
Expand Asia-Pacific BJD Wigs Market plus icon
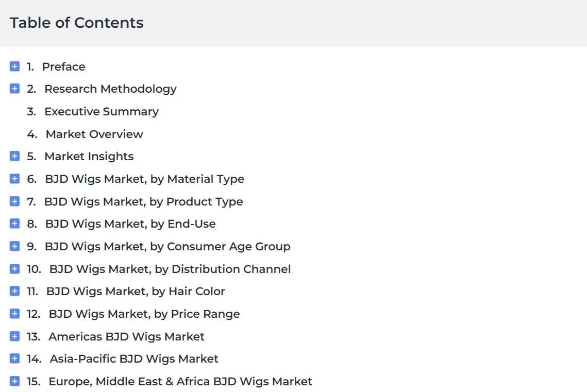coord(14,359)
